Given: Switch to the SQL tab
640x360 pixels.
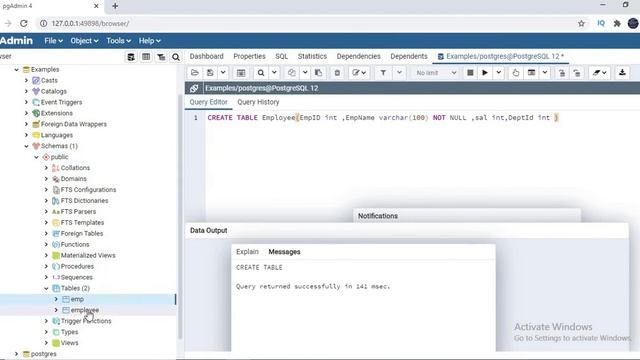Looking at the screenshot, I should (281, 56).
